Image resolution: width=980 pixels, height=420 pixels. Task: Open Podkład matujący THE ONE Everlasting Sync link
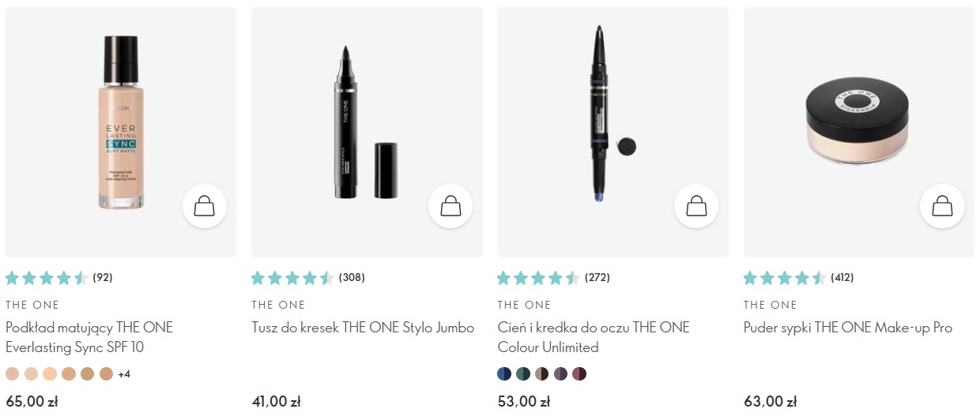(x=89, y=337)
